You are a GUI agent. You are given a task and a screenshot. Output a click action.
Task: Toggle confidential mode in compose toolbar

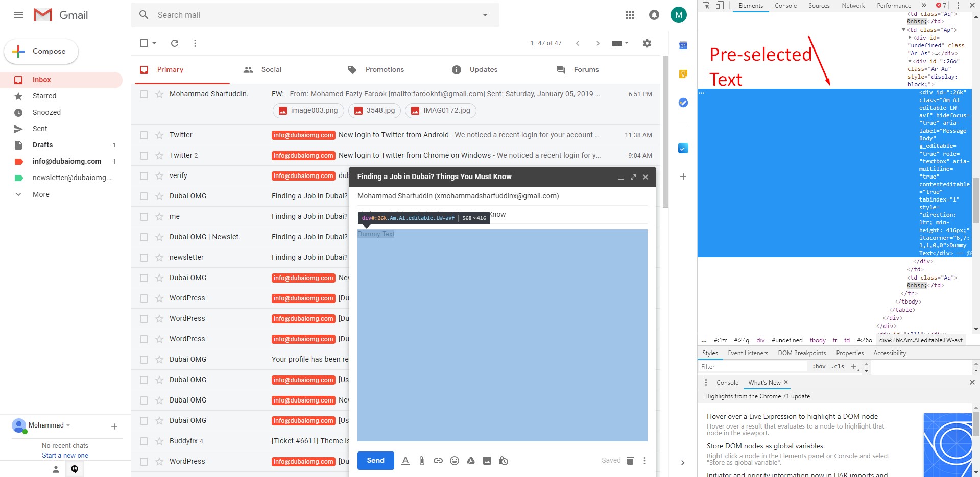(504, 461)
